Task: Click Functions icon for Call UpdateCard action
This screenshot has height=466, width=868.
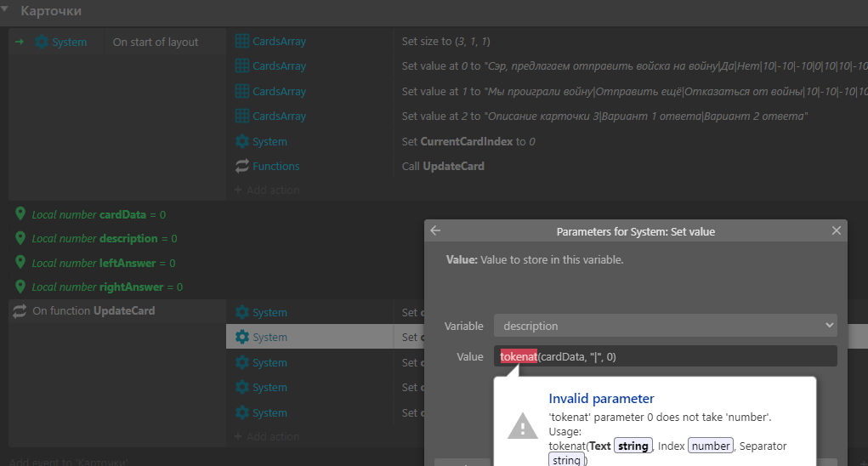Action: pyautogui.click(x=242, y=166)
